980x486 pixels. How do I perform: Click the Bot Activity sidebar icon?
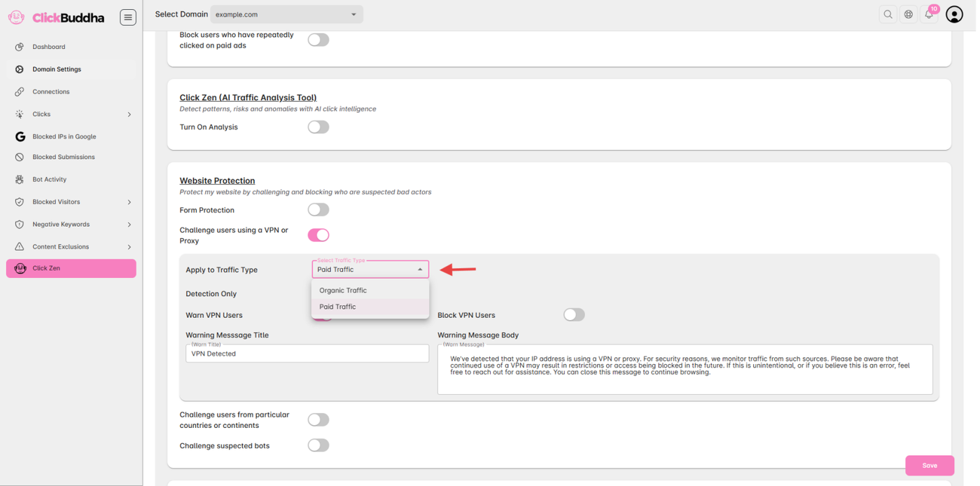[x=20, y=179]
